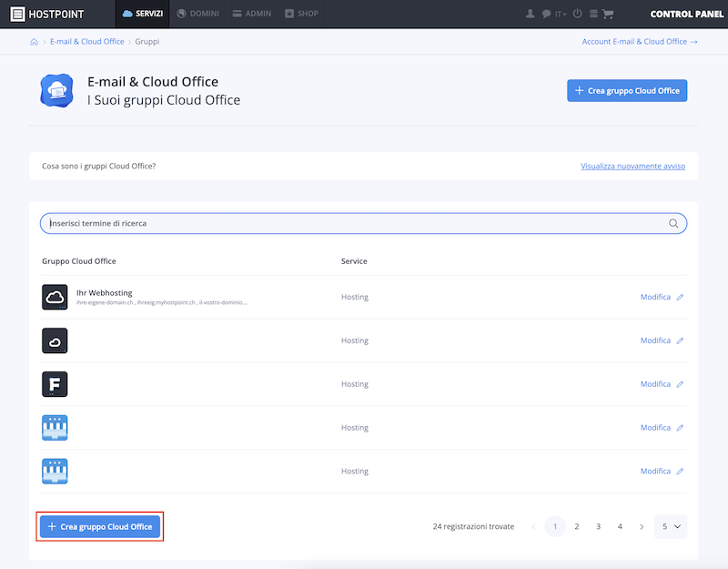Click the search magnifier icon
This screenshot has height=569, width=728.
673,223
